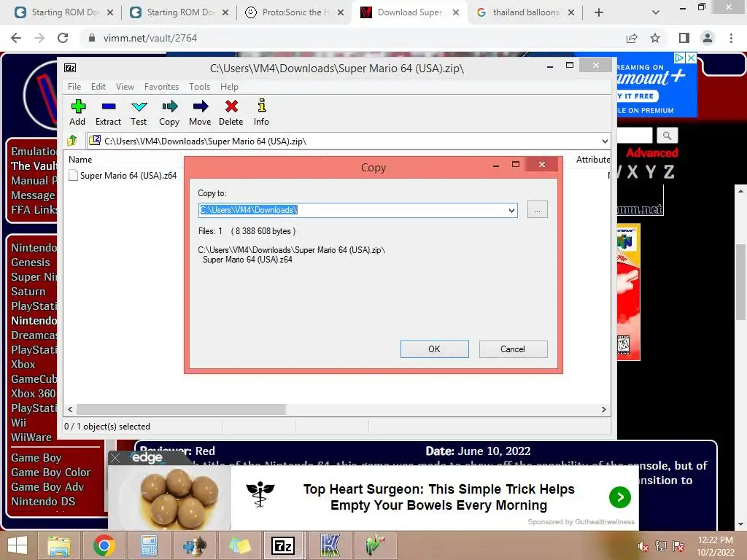Confirm the copy with OK
Screen dimensions: 747x560
tap(435, 349)
